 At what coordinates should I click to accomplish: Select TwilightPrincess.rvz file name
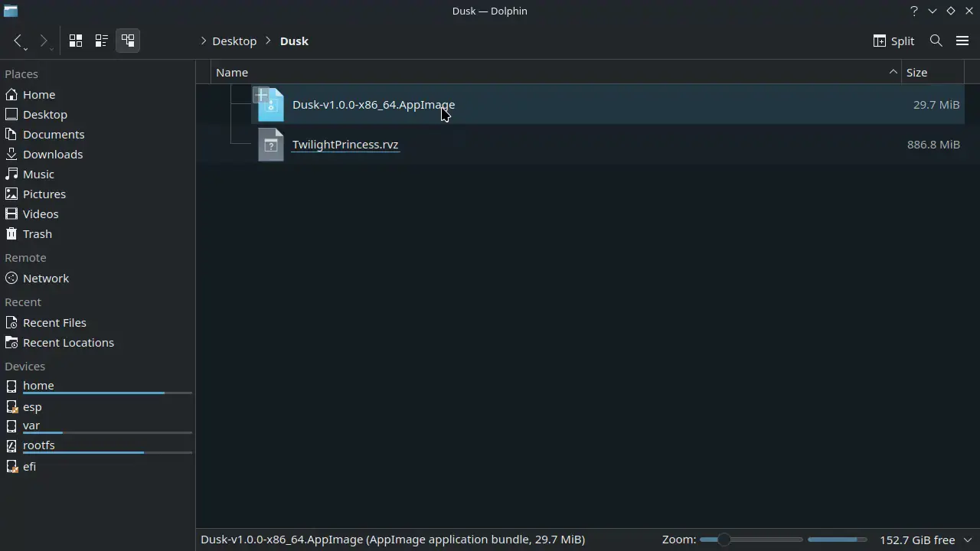pyautogui.click(x=345, y=145)
